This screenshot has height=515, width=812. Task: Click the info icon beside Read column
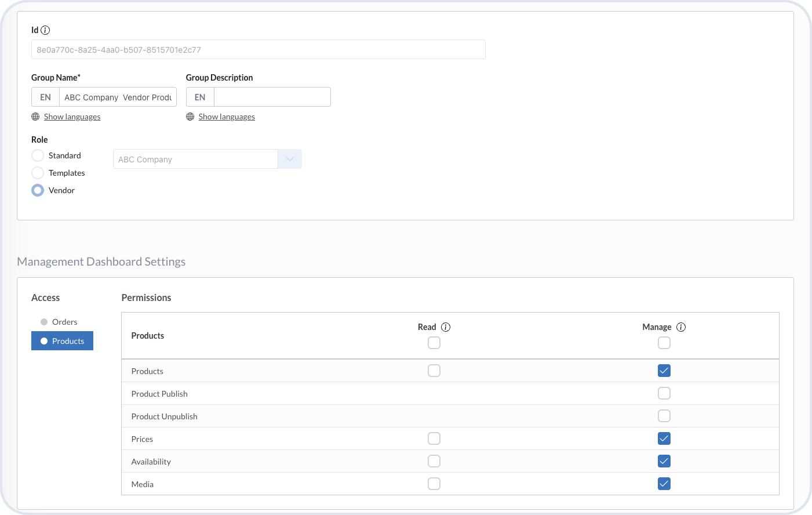(x=446, y=327)
